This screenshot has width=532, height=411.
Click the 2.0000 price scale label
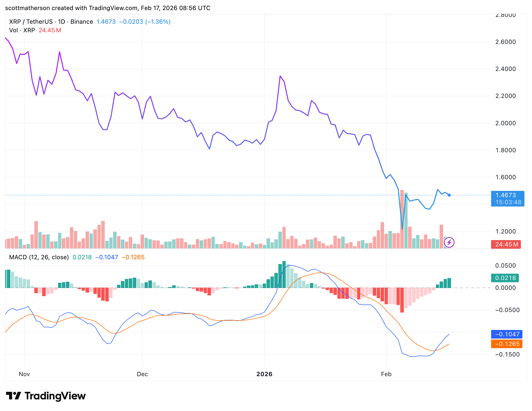pos(506,123)
